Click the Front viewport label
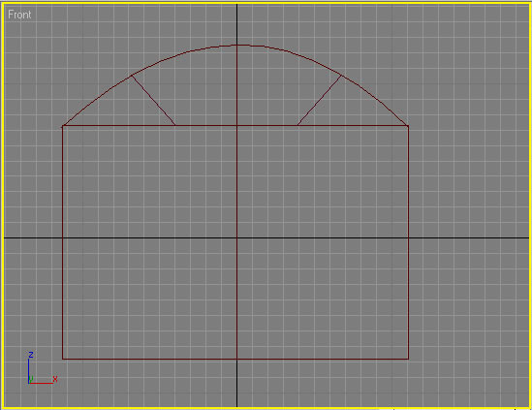 tap(19, 15)
